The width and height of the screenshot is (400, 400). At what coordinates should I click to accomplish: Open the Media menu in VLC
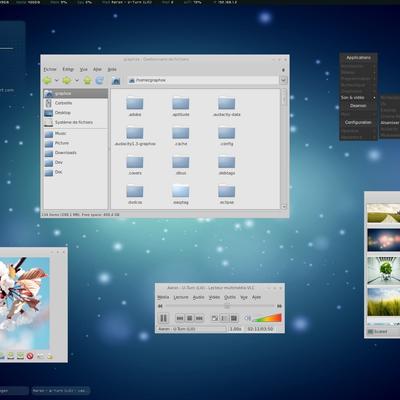pyautogui.click(x=163, y=297)
